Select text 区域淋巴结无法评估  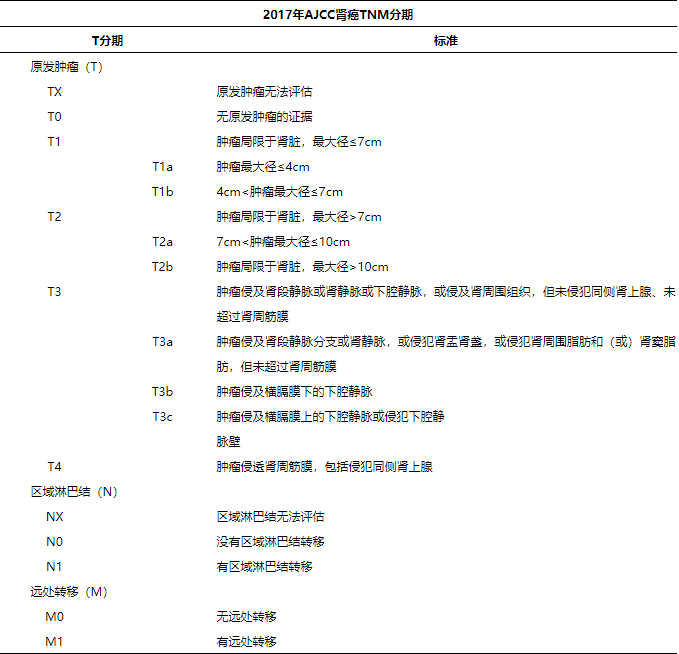(270, 517)
